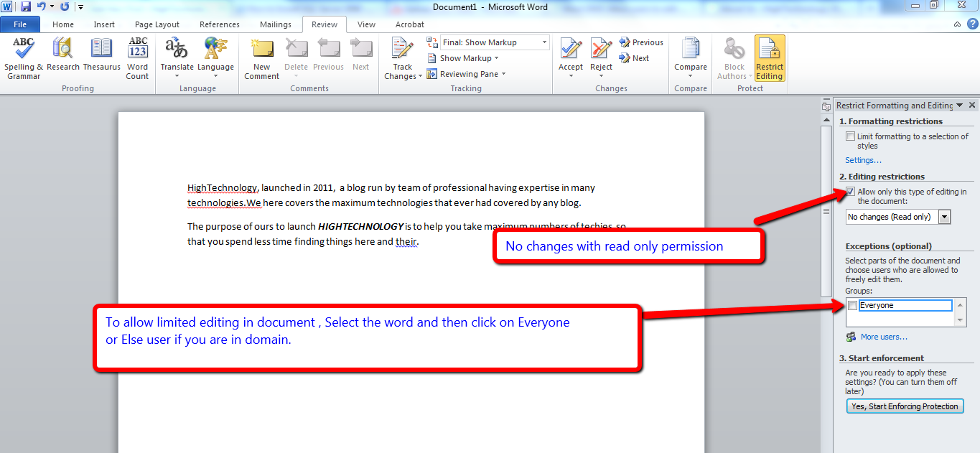Viewport: 980px width, 453px height.
Task: Accept the tracked change
Action: 571,59
